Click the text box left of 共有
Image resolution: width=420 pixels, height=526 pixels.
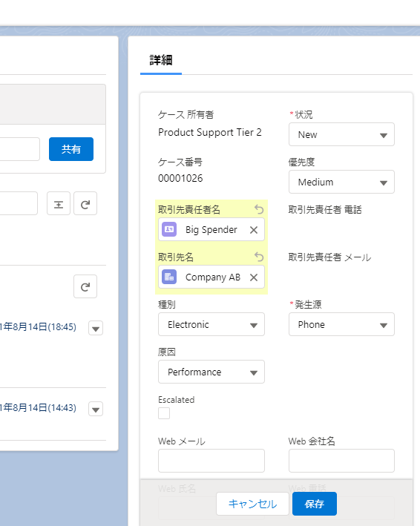20,149
